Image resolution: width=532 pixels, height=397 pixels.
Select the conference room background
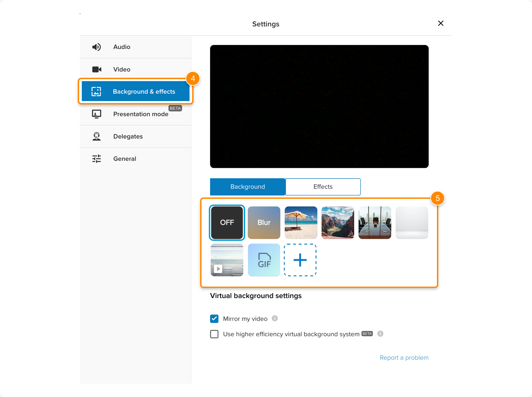click(x=375, y=222)
